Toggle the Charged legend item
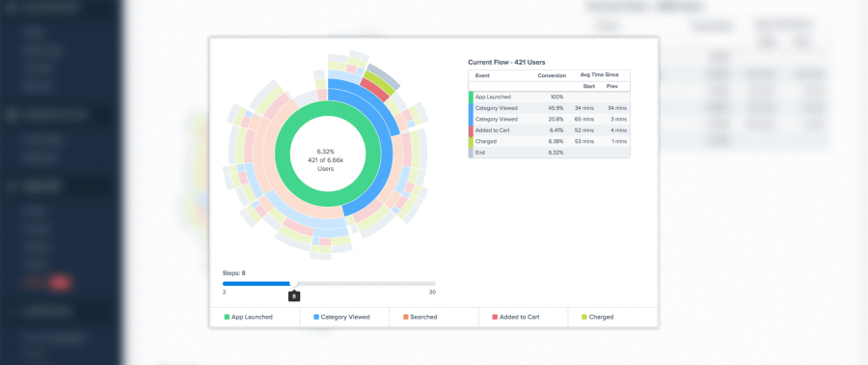 tap(597, 318)
